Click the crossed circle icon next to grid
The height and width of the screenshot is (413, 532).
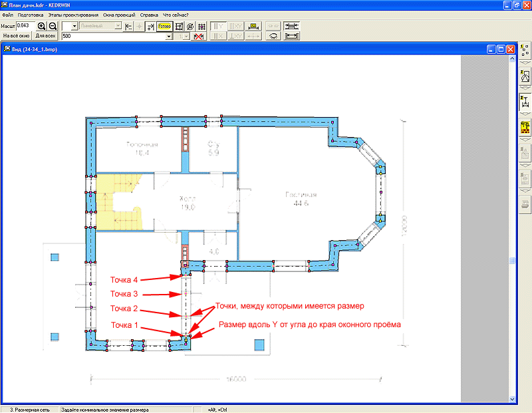(190, 26)
